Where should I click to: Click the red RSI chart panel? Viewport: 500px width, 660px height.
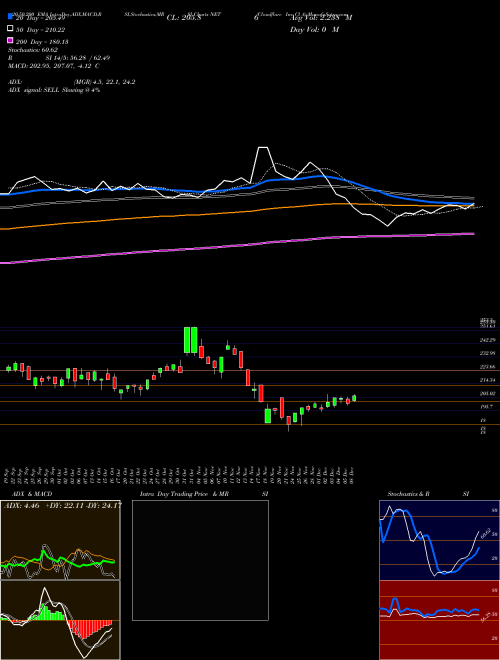point(439,620)
